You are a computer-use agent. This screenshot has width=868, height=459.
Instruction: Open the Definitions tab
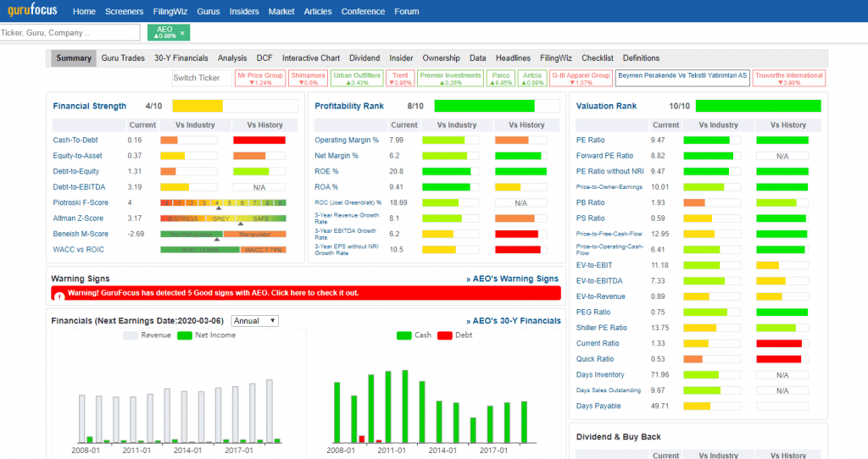pos(641,58)
